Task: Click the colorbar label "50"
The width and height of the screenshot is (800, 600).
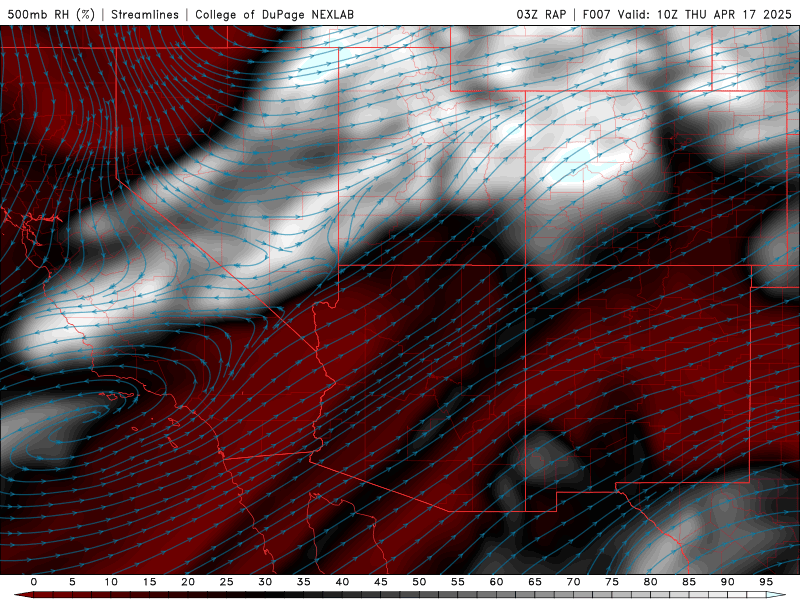Action: (419, 582)
